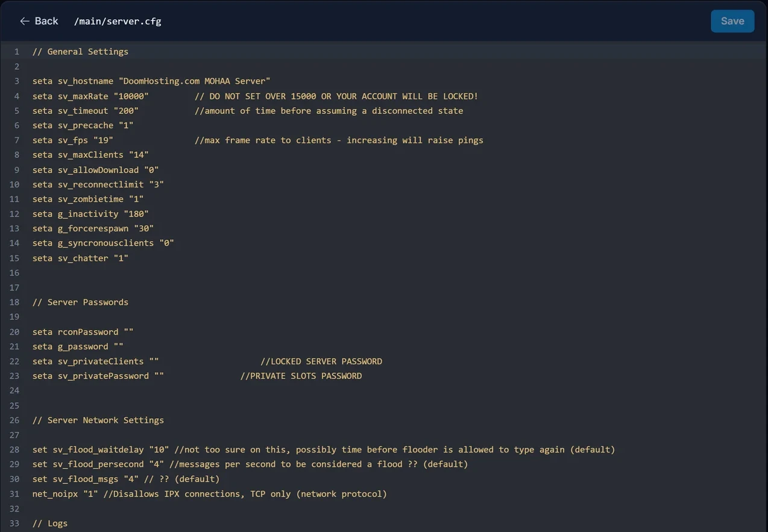The image size is (768, 532).
Task: Click the sv_precache "1" line
Action: click(83, 125)
